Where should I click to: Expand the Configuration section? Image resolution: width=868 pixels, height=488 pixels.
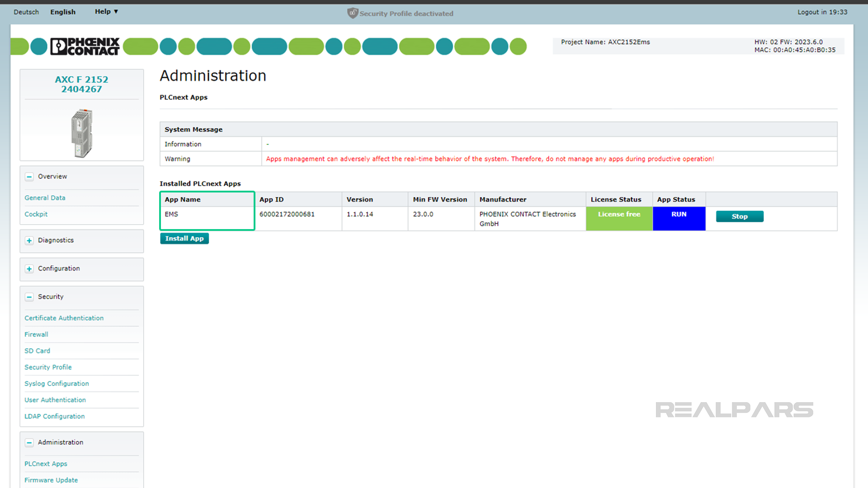(x=29, y=269)
